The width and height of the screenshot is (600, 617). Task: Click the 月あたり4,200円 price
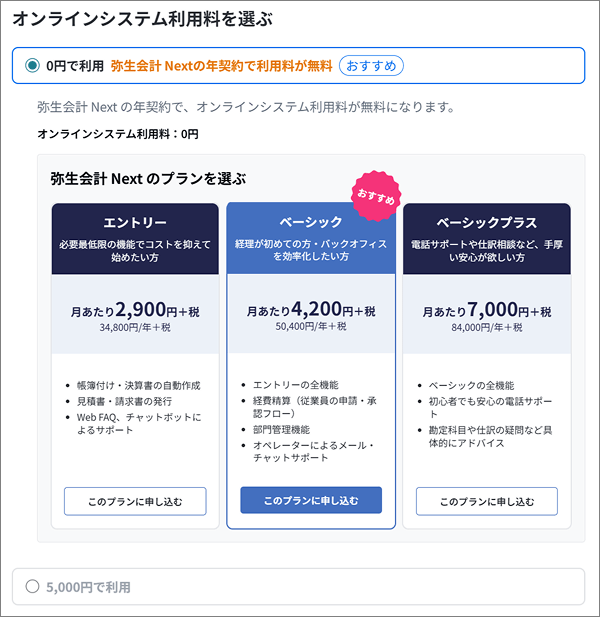point(311,310)
